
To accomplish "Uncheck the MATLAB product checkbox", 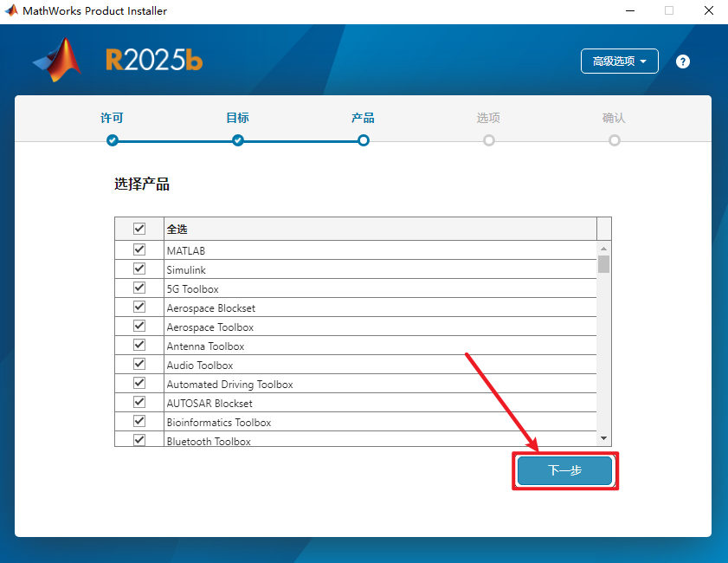I will (139, 249).
